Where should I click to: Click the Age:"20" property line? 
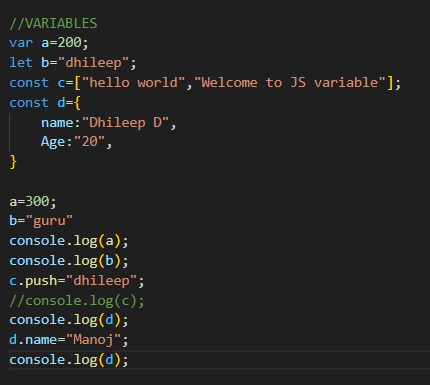(x=76, y=142)
